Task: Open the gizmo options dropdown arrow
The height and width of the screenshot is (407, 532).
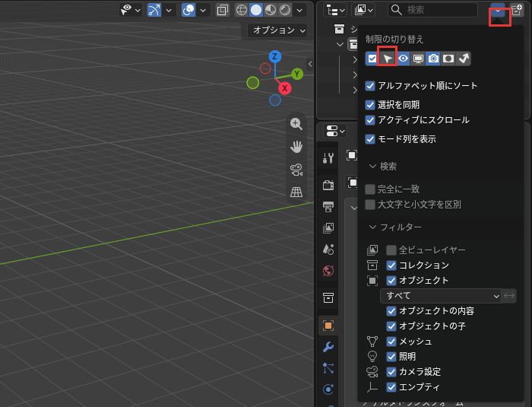Action: click(x=169, y=10)
